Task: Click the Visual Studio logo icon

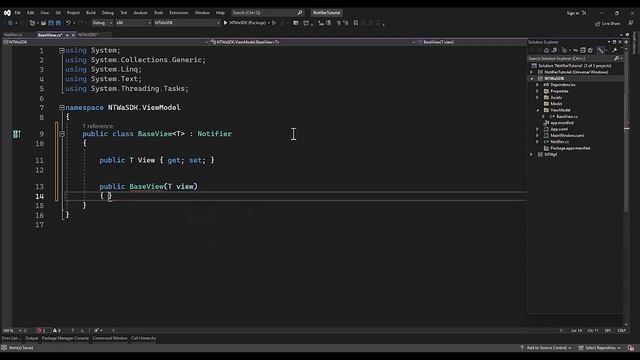Action: point(7,13)
